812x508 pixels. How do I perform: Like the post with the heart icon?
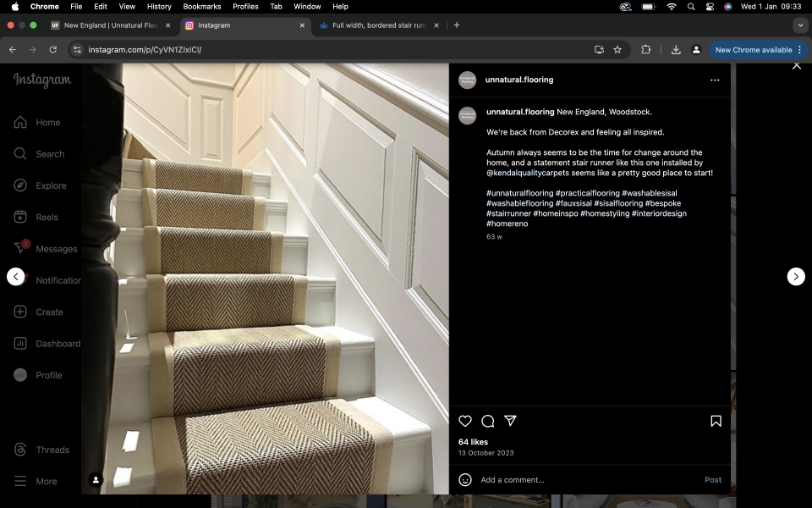464,421
